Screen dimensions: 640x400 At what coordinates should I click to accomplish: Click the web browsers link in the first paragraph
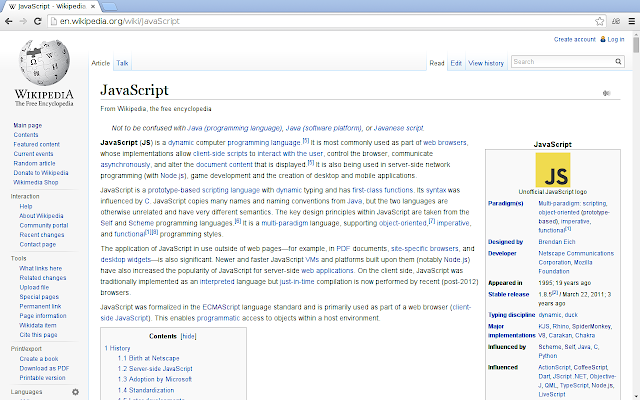444,142
